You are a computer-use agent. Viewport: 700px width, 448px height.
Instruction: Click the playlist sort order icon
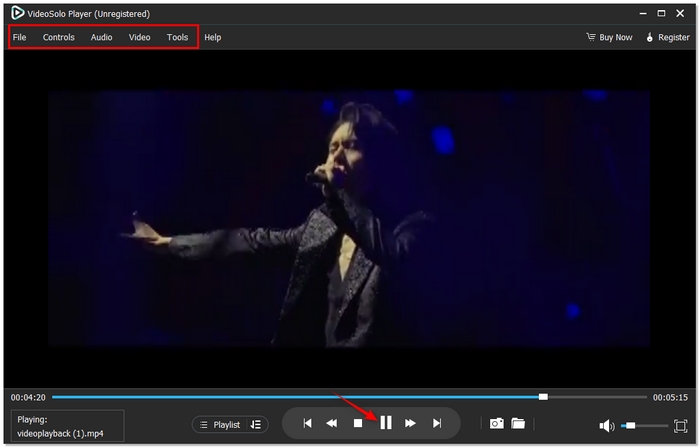coord(256,425)
